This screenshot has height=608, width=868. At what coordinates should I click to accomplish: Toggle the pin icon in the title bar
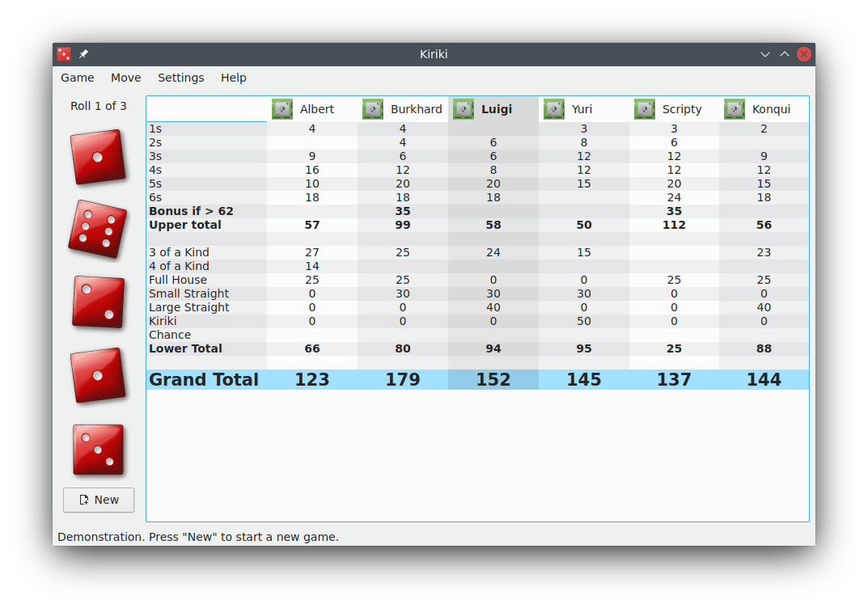coord(83,54)
